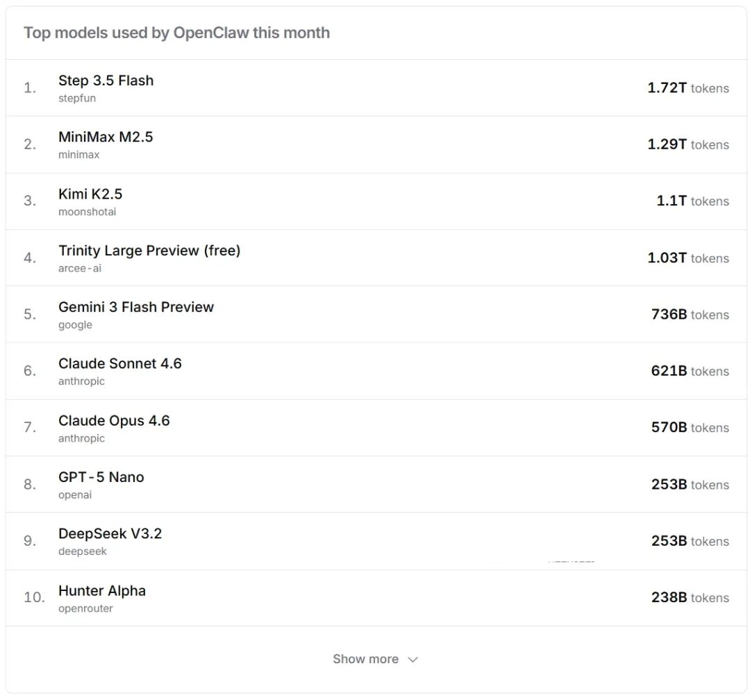
Task: Click the arcee-ai provider name
Action: point(80,268)
